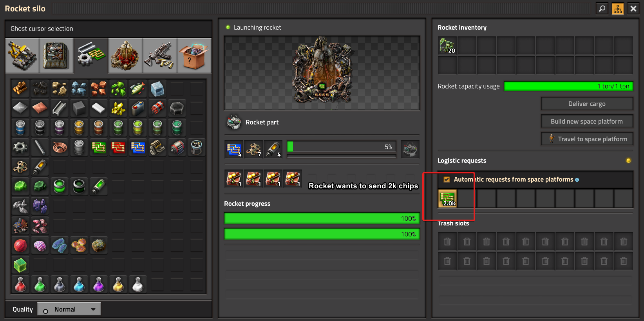644x321 pixels.
Task: Select the wood item icon
Action: point(20,89)
